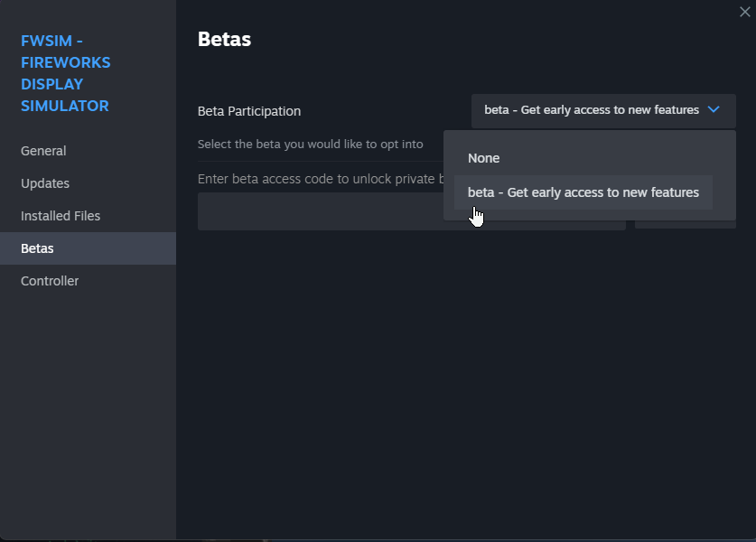Image resolution: width=756 pixels, height=542 pixels.
Task: Click the FWSIM Fireworks Display Simulator title
Action: (65, 73)
